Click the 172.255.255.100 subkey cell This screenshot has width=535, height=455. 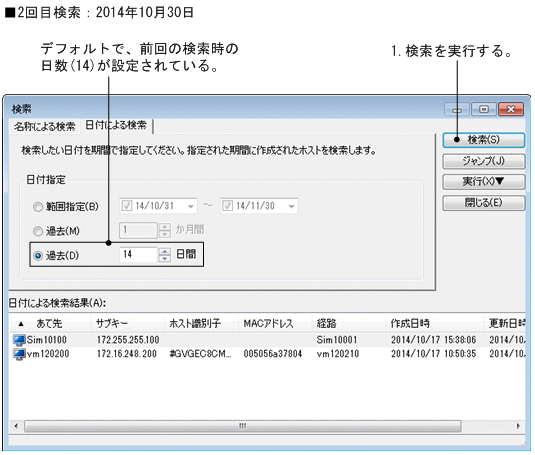(x=128, y=340)
